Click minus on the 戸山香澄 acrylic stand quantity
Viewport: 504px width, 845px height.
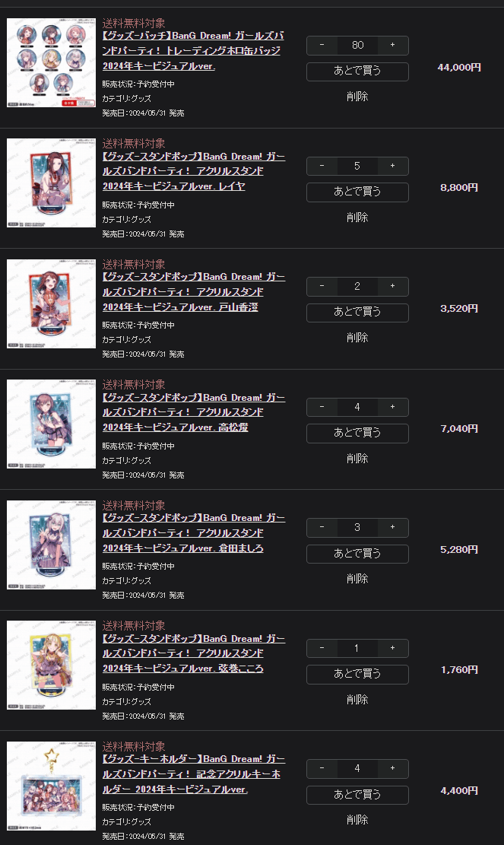pos(322,286)
